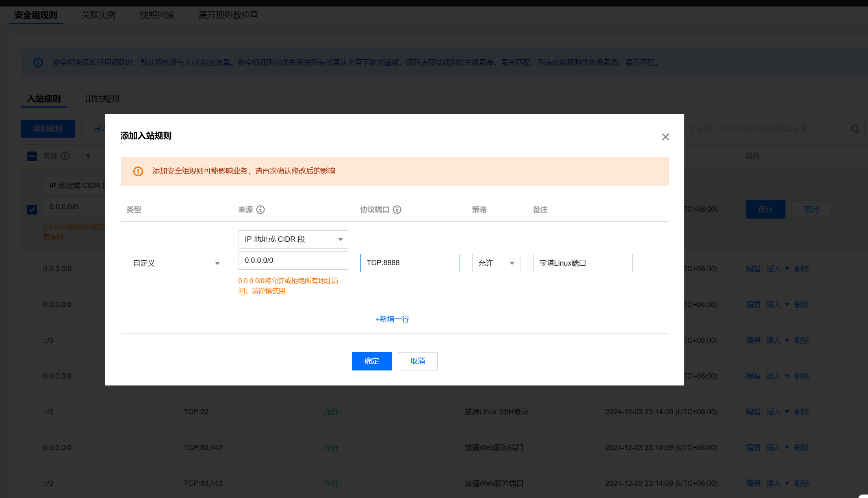
Task: Click the filter funnel icon in table header
Action: 88,156
